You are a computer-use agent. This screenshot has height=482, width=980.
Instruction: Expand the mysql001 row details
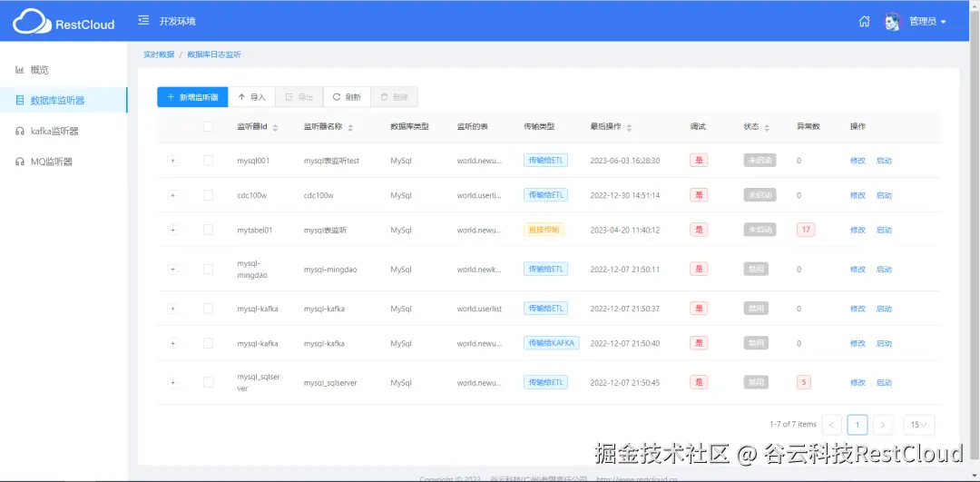pos(173,161)
